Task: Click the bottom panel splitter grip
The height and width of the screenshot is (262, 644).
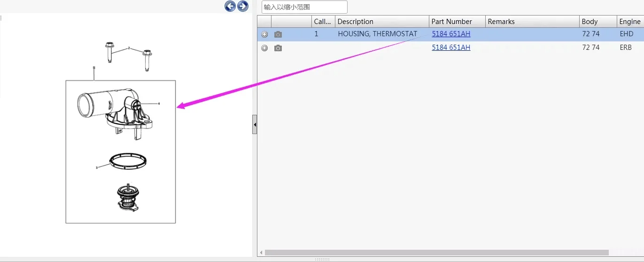Action: pos(322,259)
